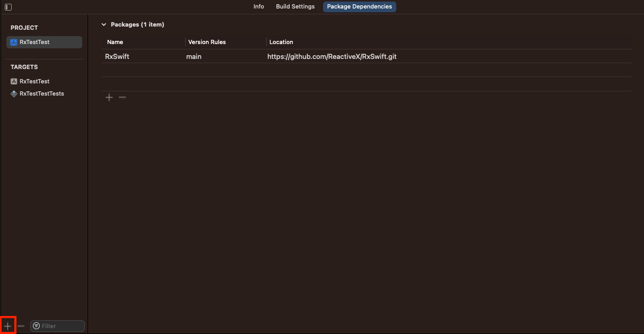Select RxTestTest under PROJECT
This screenshot has height=334, width=644.
point(44,42)
